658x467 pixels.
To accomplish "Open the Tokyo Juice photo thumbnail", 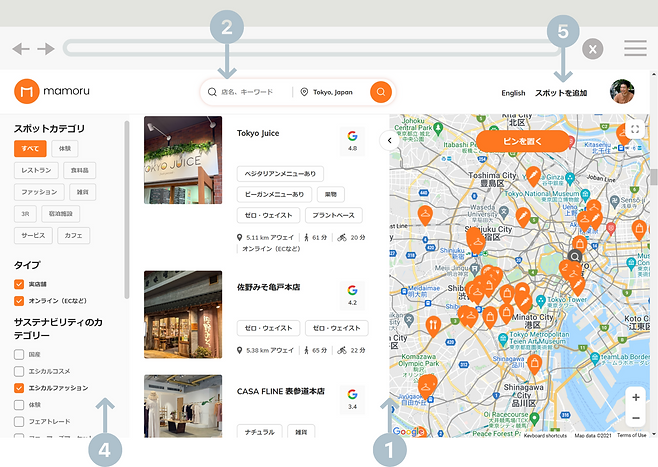I will point(183,160).
